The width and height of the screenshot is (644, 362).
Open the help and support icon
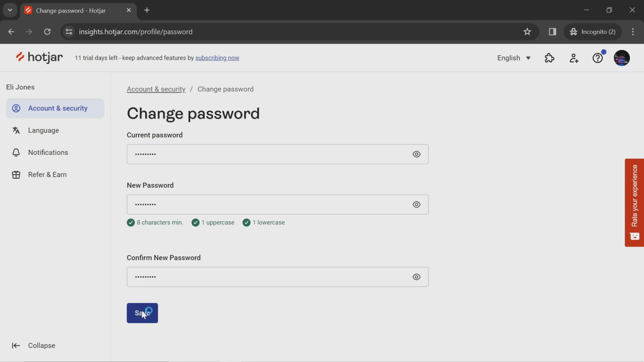(598, 58)
